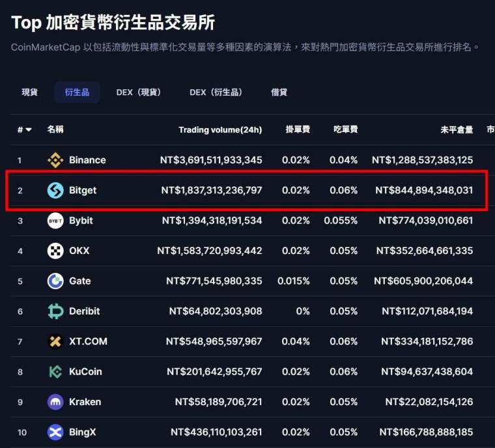Image resolution: width=495 pixels, height=448 pixels.
Task: Click the Gate exchange logo icon
Action: (55, 281)
